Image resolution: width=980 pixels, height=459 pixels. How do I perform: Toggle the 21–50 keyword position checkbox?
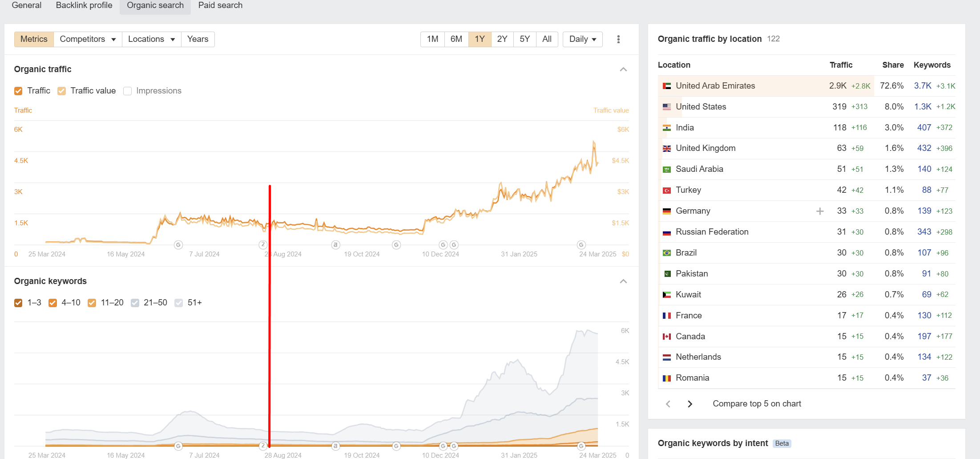click(135, 303)
